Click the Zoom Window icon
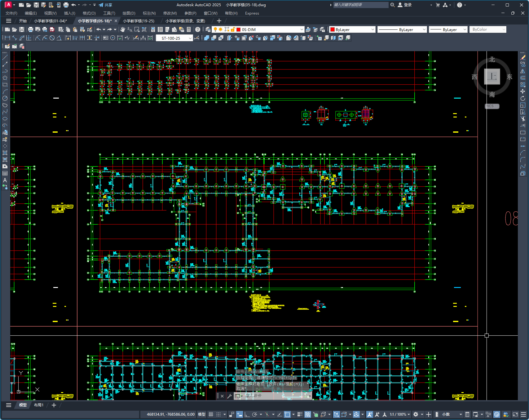The height and width of the screenshot is (420, 529). tap(137, 29)
